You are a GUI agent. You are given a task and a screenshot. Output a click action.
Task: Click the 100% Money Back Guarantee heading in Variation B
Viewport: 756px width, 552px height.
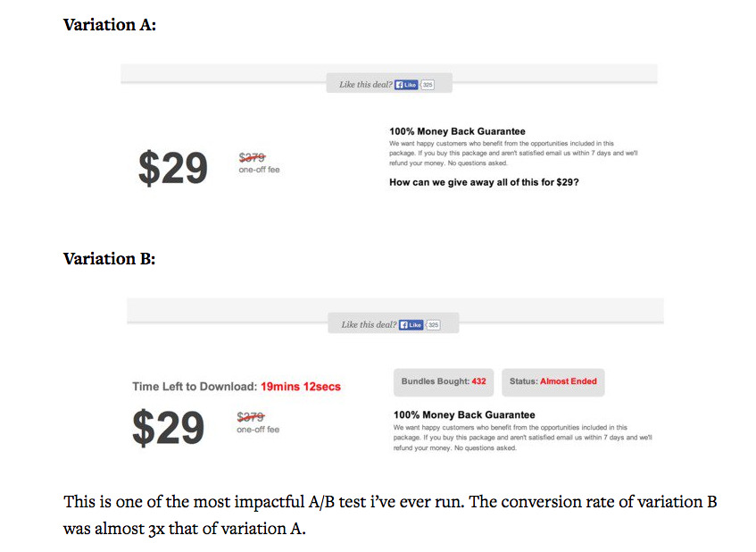(x=463, y=414)
